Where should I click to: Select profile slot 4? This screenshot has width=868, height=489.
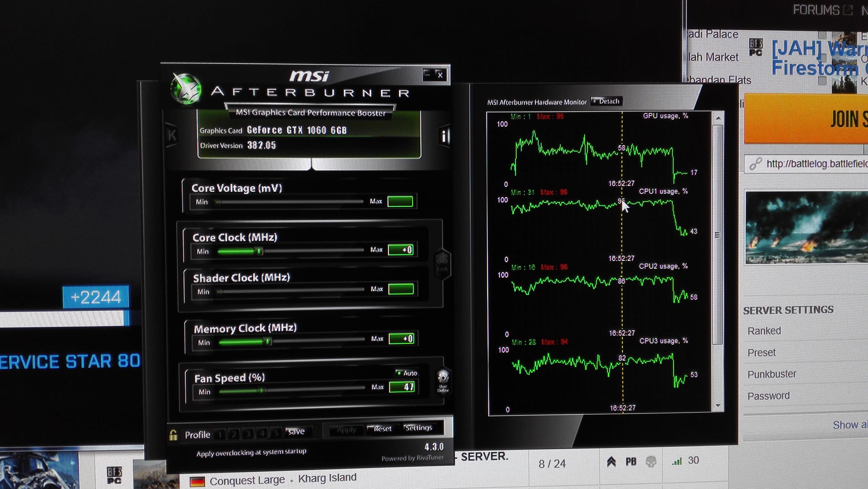tap(262, 433)
